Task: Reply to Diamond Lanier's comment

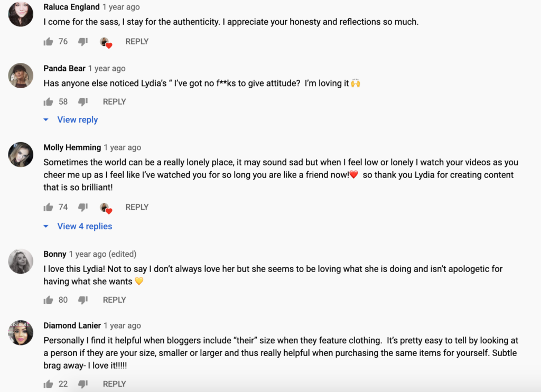Action: click(114, 384)
